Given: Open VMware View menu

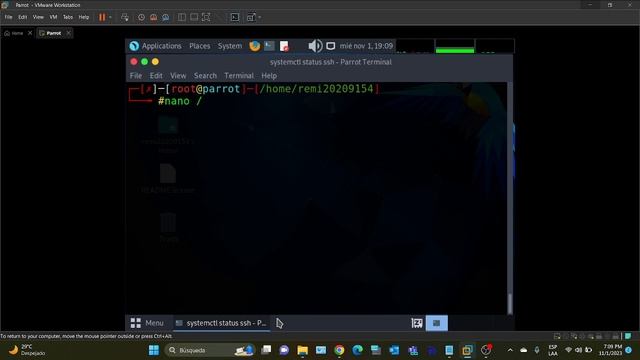Looking at the screenshot, I should click(38, 17).
